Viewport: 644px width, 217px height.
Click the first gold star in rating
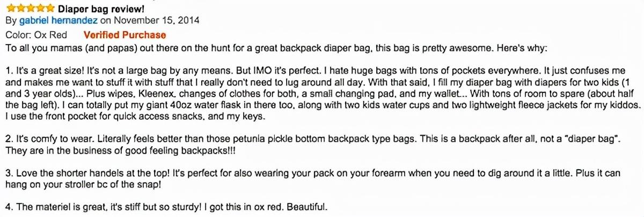click(10, 8)
